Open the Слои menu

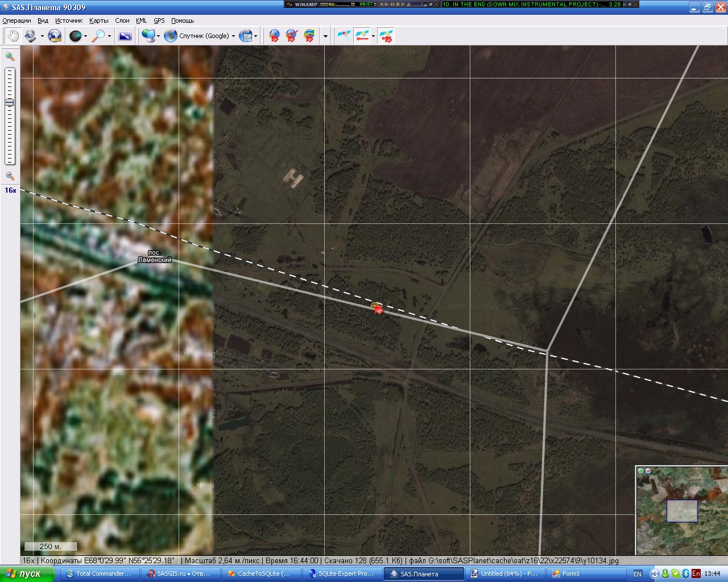[122, 20]
